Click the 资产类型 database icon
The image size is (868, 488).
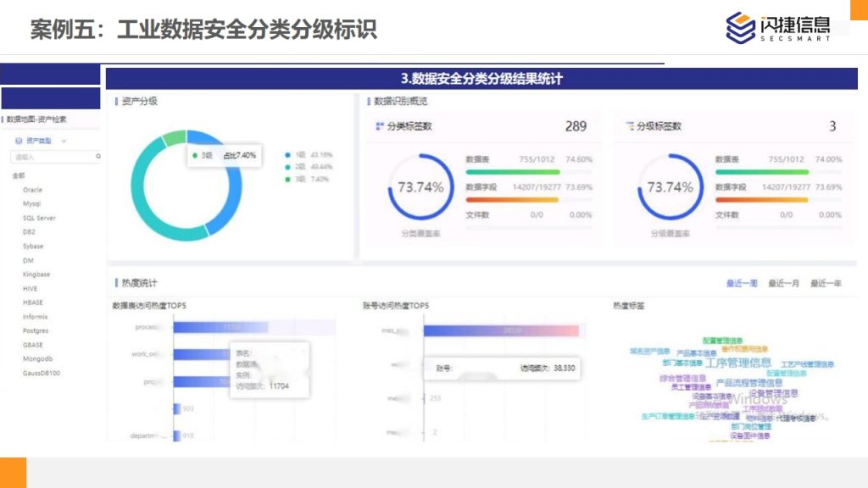tap(19, 141)
